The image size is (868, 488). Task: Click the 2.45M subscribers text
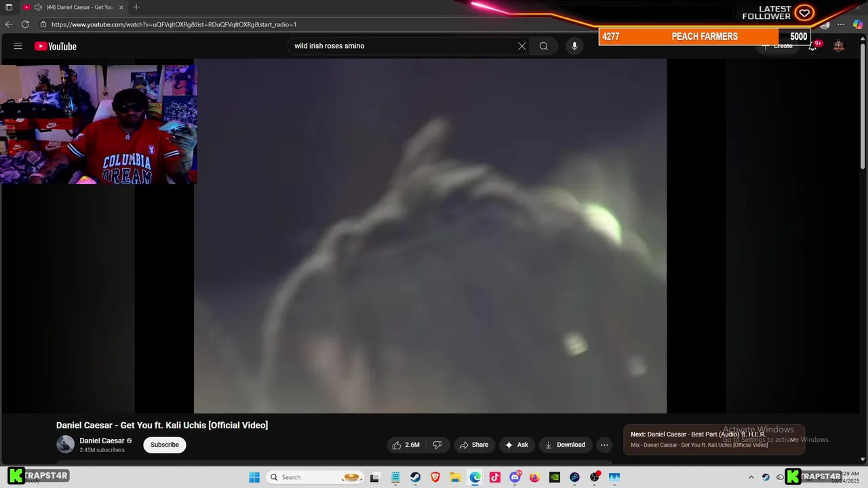point(102,450)
